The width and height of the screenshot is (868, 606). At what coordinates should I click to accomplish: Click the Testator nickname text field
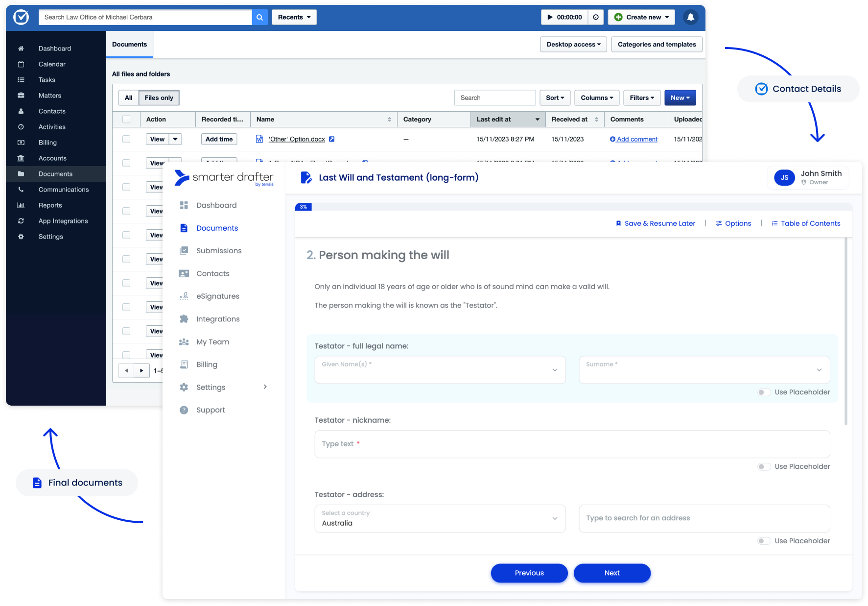click(572, 444)
